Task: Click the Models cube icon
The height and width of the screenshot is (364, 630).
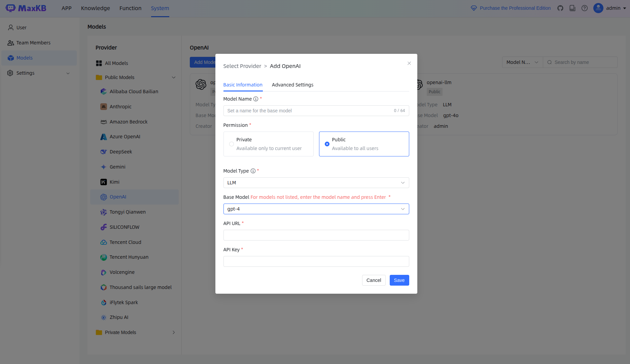Action: point(11,58)
